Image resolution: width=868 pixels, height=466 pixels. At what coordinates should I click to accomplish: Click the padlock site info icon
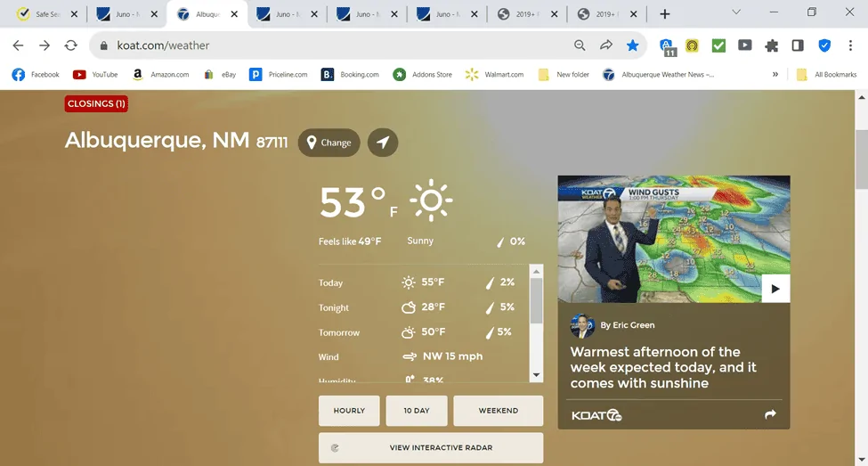click(x=103, y=45)
